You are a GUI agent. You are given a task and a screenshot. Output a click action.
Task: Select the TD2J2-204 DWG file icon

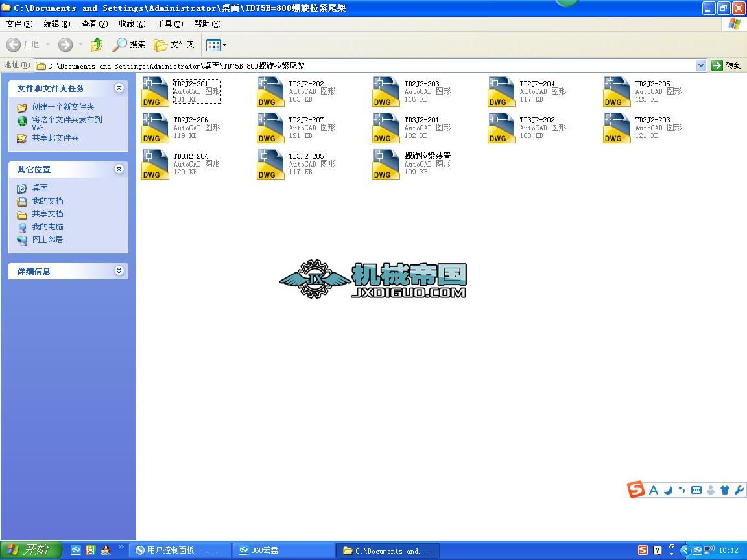click(x=501, y=91)
